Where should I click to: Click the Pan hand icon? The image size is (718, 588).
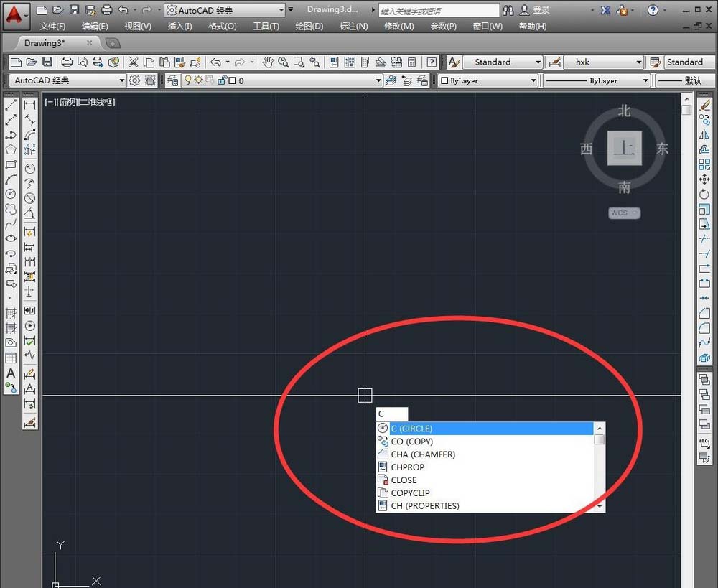click(x=268, y=62)
